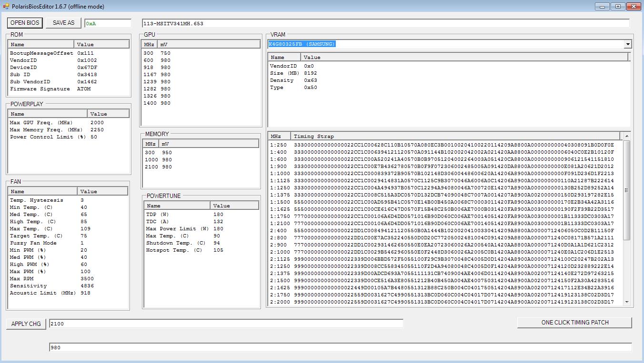Click ONE CLICK TIMING PATCH button

(x=574, y=322)
